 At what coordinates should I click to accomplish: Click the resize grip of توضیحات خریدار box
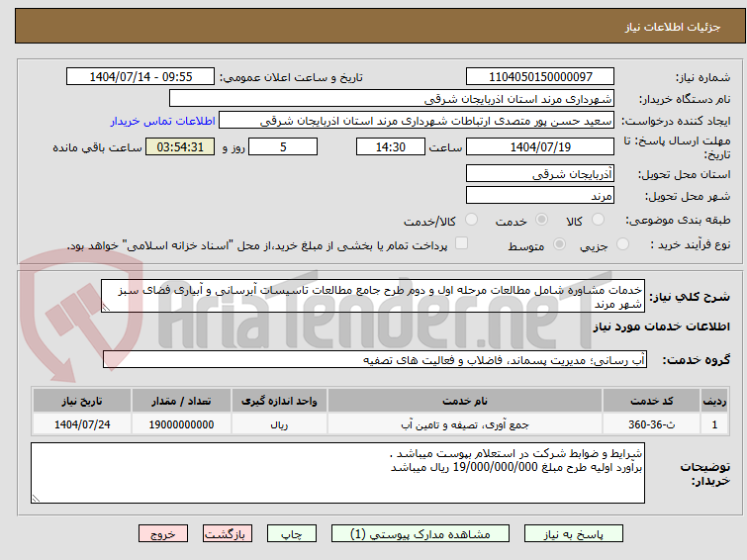point(37,498)
